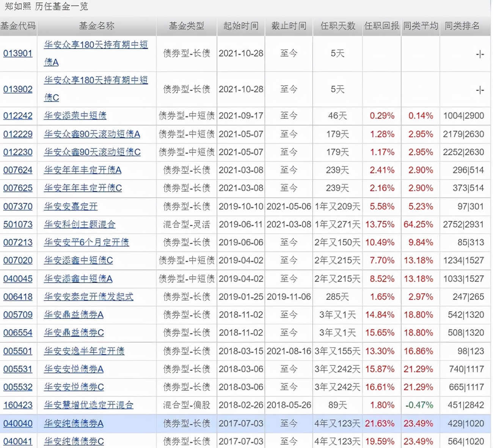Sort by the 起始时间 column header
Viewport: 493px width, 448px height.
240,27
